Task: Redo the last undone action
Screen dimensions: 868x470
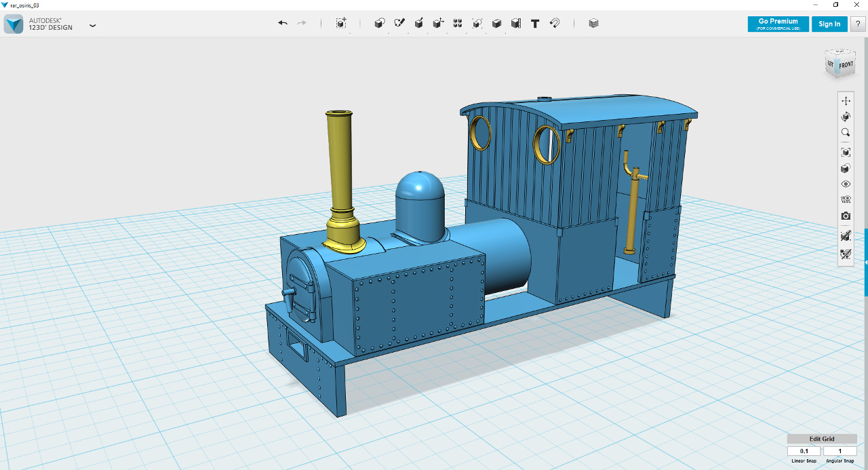Action: [x=302, y=23]
